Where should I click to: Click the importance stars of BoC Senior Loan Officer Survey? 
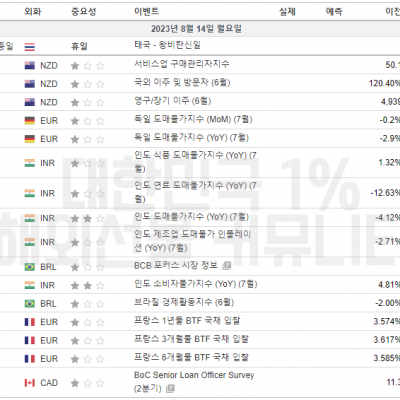[88, 383]
